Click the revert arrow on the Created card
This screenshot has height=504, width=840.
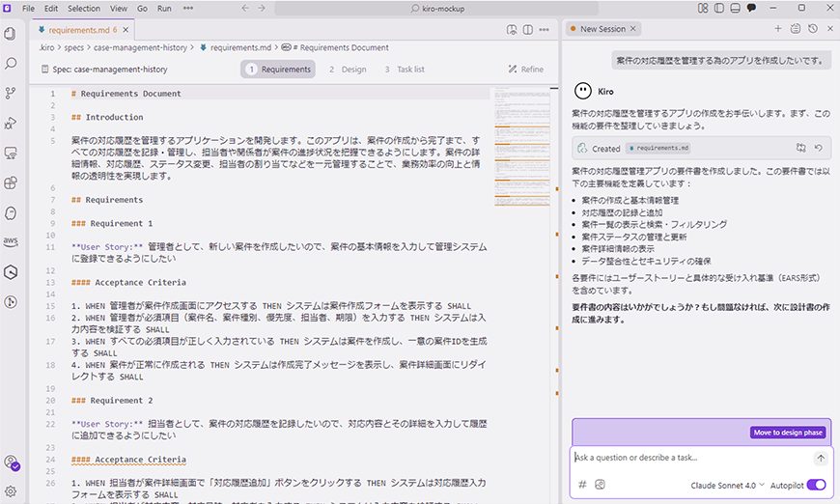(x=819, y=148)
